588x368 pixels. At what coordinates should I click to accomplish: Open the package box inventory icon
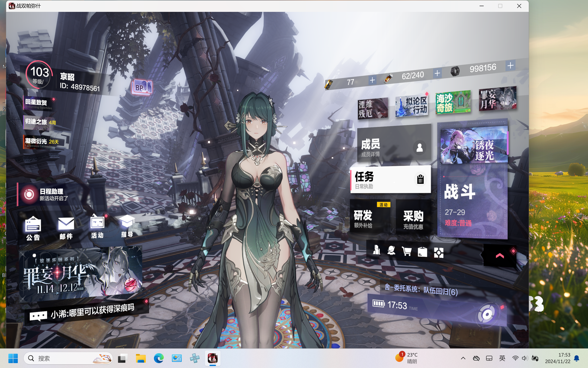point(422,252)
